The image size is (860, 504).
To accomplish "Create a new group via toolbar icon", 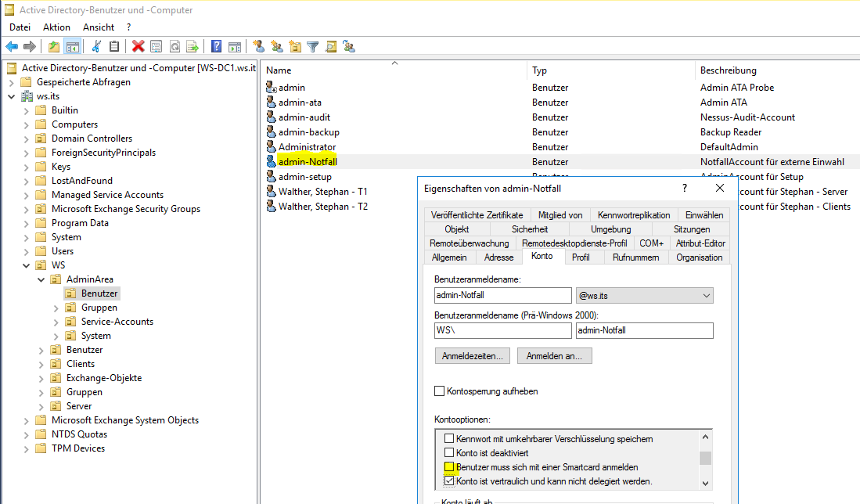I will [x=277, y=47].
